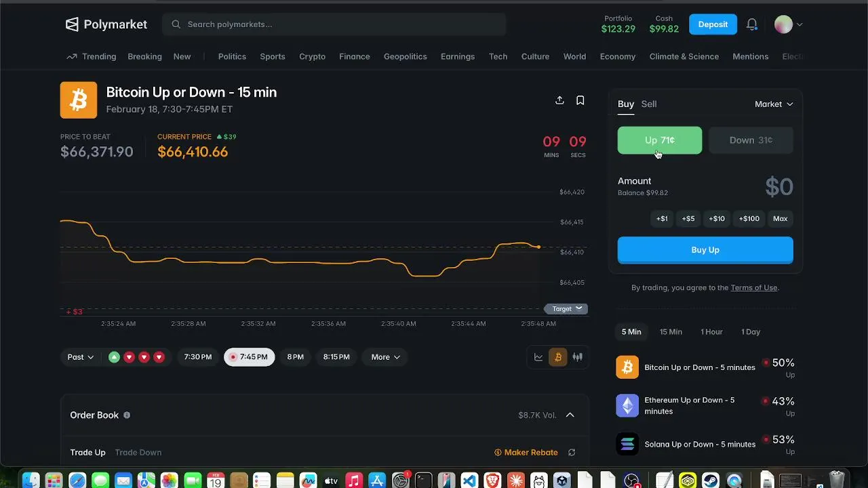868x488 pixels.
Task: Open the Politics category
Action: point(232,56)
